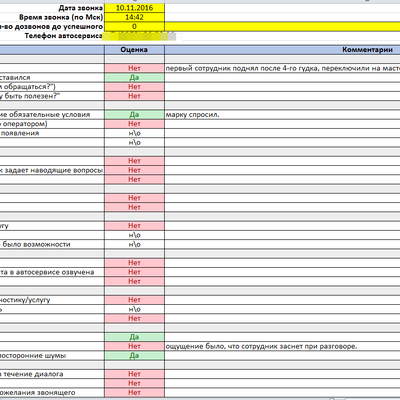Click 'н\о' score in 'было возможности' row
This screenshot has width=400, height=400.
[134, 244]
